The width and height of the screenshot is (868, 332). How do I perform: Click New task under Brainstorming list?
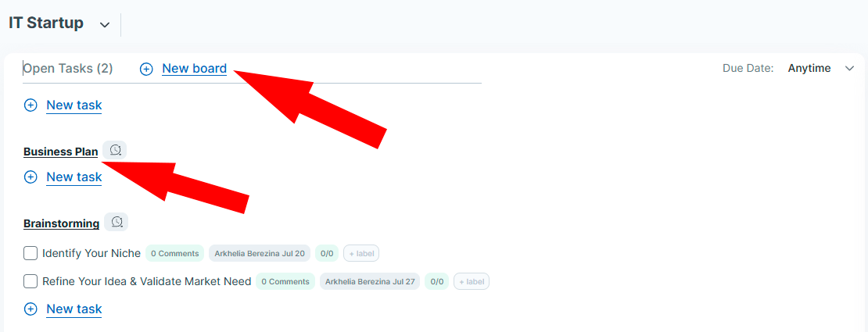coord(74,309)
